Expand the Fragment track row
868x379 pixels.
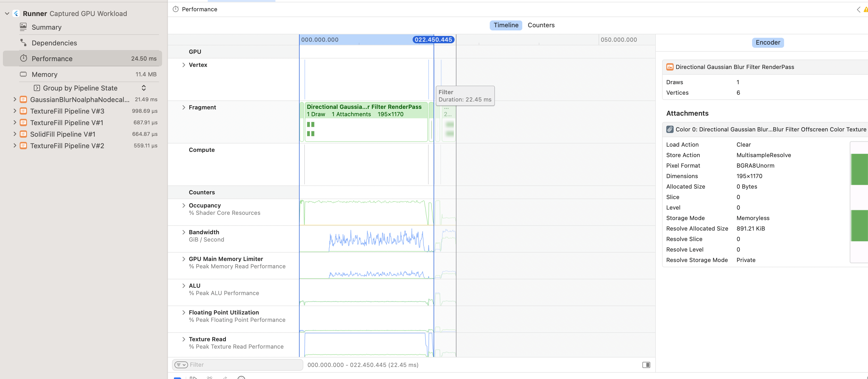[184, 107]
